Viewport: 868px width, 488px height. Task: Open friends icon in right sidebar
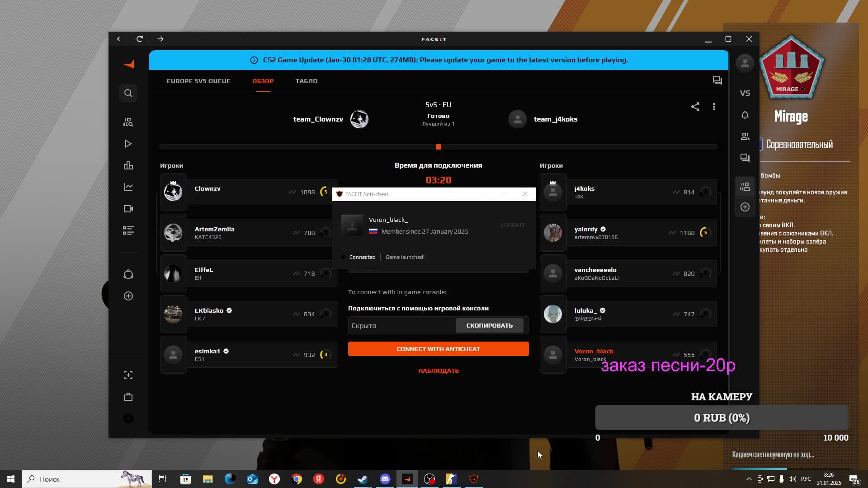745,136
